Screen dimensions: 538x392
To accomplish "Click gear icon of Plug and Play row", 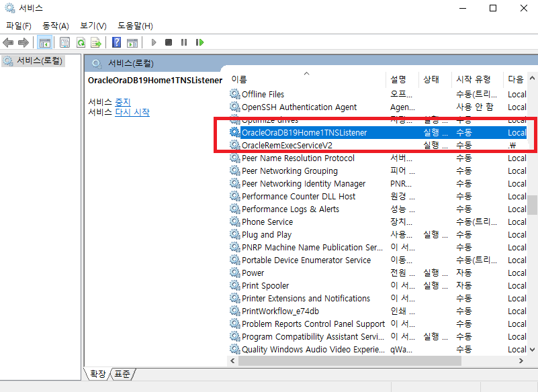I will pyautogui.click(x=234, y=234).
